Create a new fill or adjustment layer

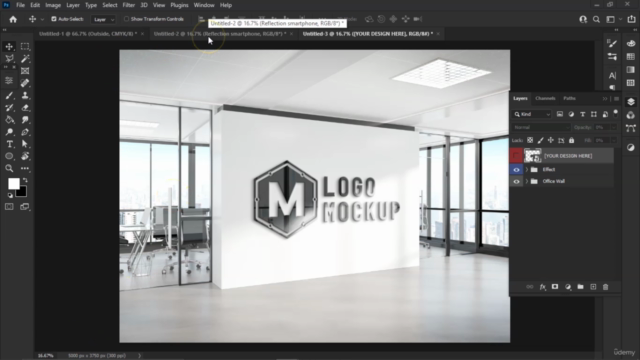pos(568,287)
